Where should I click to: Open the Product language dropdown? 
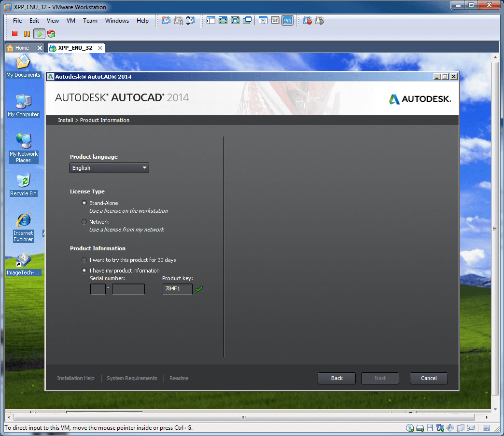[x=109, y=167]
